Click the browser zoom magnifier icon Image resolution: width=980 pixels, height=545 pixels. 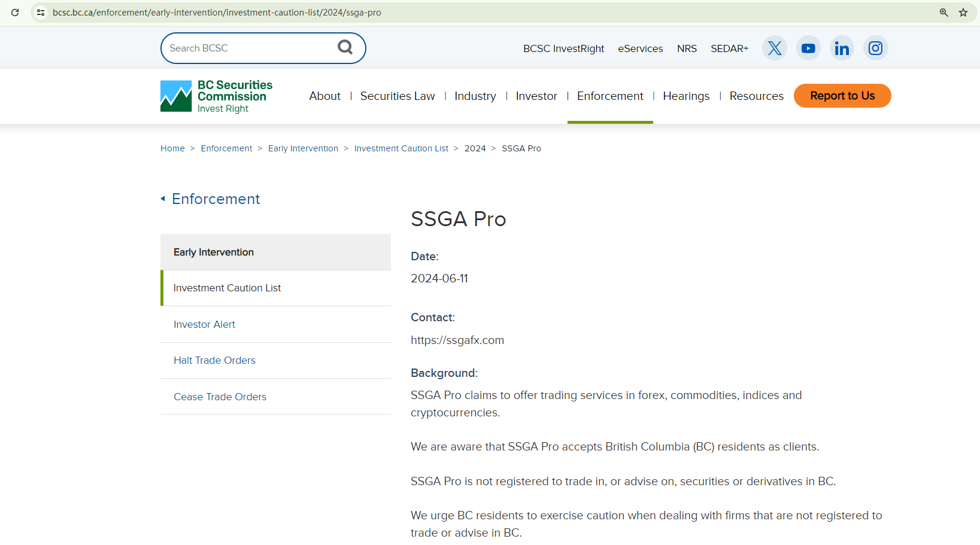[x=944, y=13]
